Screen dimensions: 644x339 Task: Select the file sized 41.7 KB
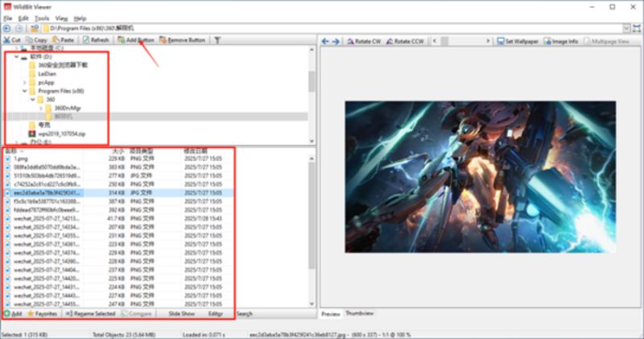coord(118,218)
